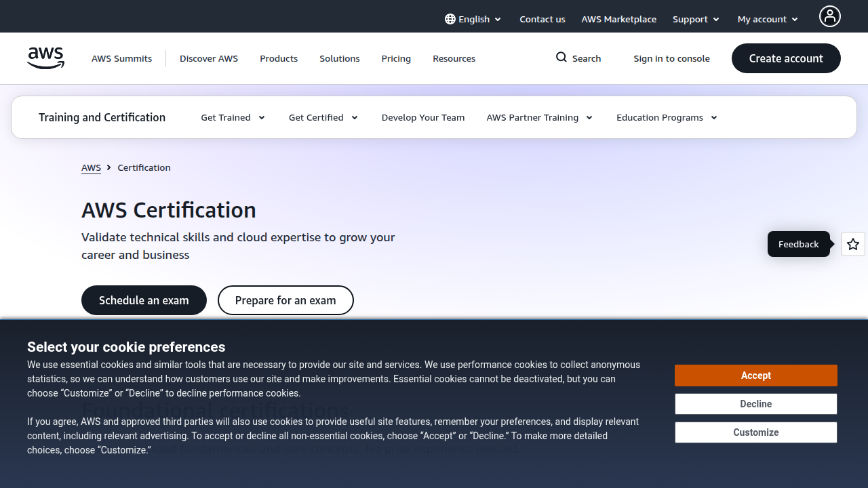Open the Resources menu
Screen dimensions: 868x488
click(454, 58)
